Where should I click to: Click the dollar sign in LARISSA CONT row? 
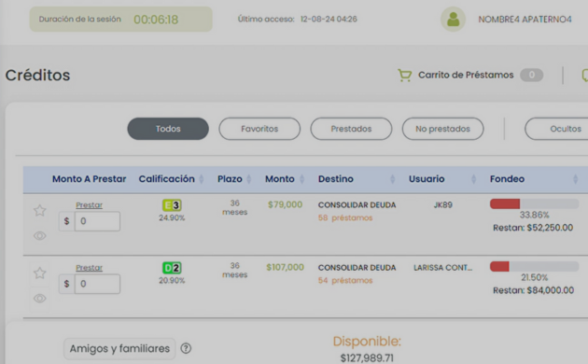67,284
